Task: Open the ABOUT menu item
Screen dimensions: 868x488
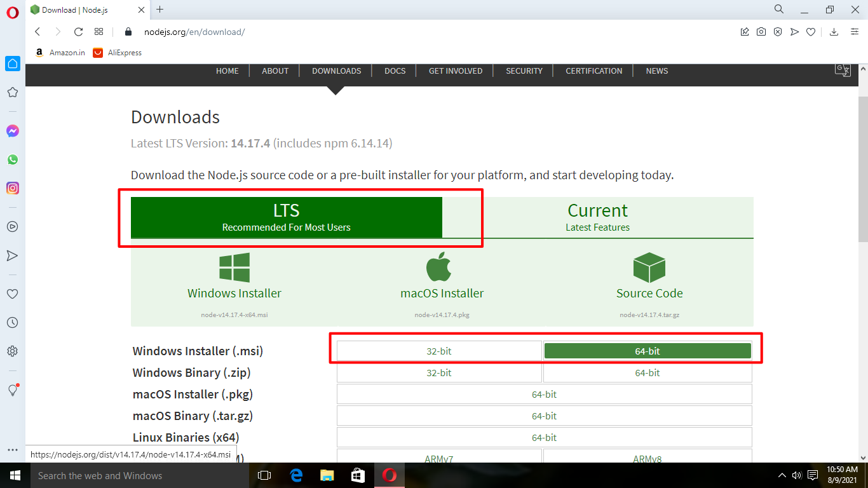Action: [x=275, y=71]
